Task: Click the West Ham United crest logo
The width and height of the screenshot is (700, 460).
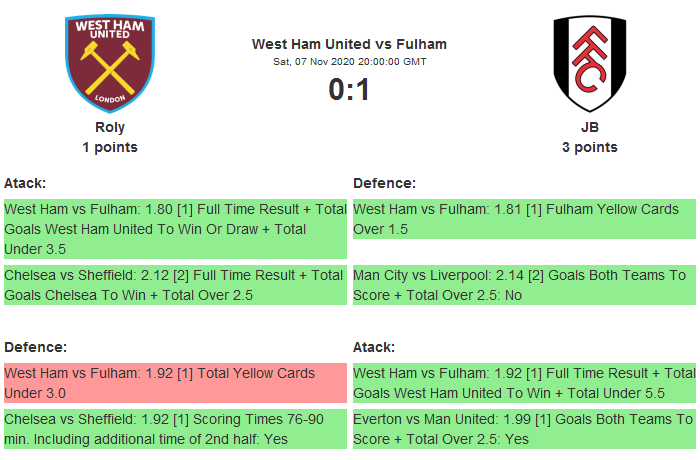Action: pyautogui.click(x=110, y=63)
